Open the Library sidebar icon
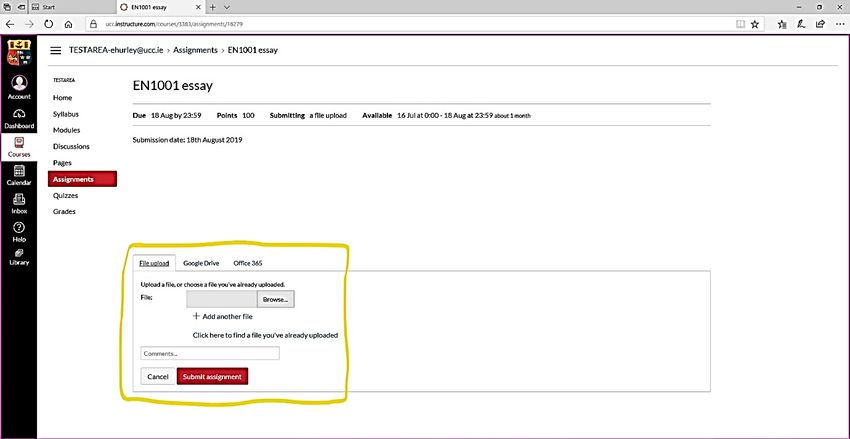Image resolution: width=850 pixels, height=439 pixels. pyautogui.click(x=18, y=256)
